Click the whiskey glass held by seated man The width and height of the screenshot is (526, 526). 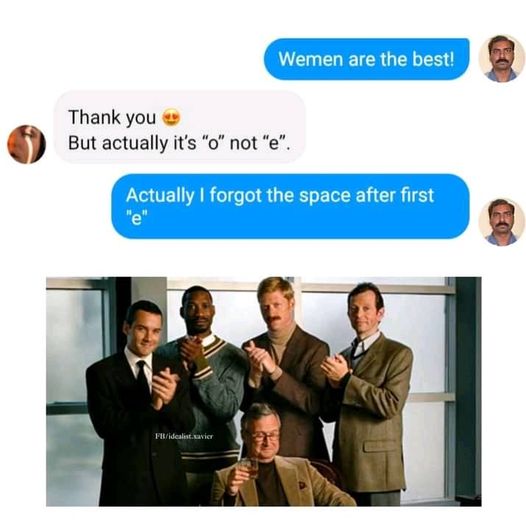[x=249, y=467]
